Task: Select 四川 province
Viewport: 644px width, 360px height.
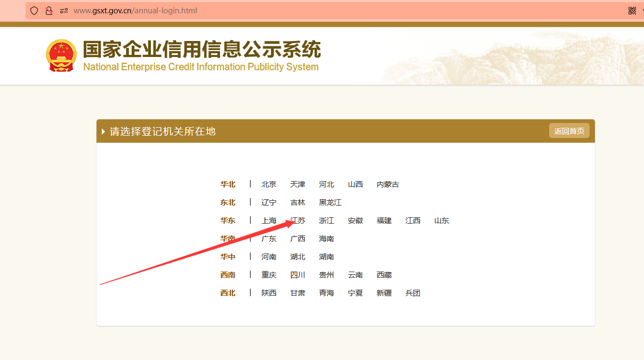Action: tap(298, 275)
